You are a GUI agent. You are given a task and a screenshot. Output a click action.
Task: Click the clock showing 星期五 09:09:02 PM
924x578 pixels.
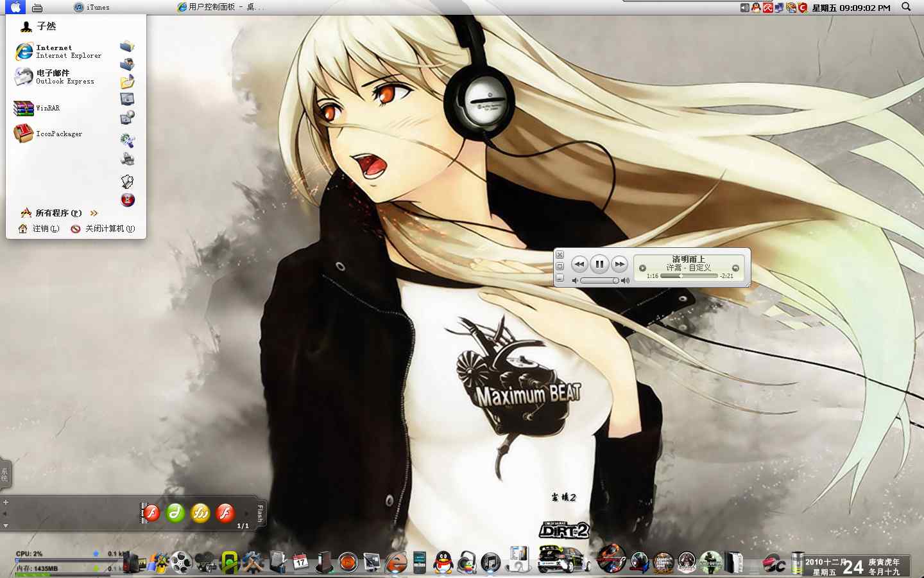851,8
